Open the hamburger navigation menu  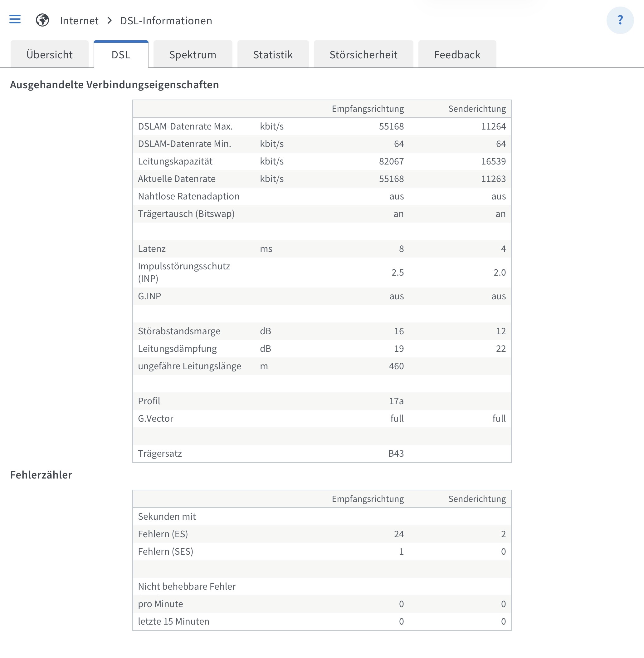point(15,20)
